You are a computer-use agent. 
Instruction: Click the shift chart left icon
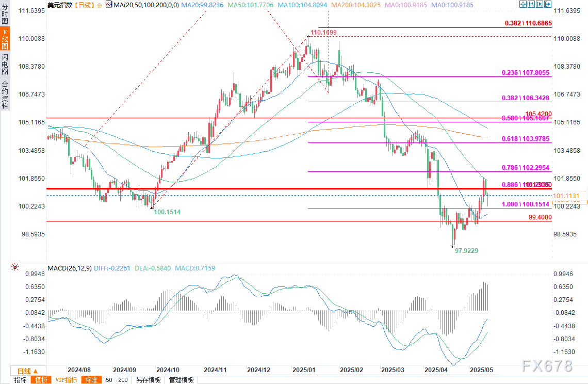click(531, 5)
